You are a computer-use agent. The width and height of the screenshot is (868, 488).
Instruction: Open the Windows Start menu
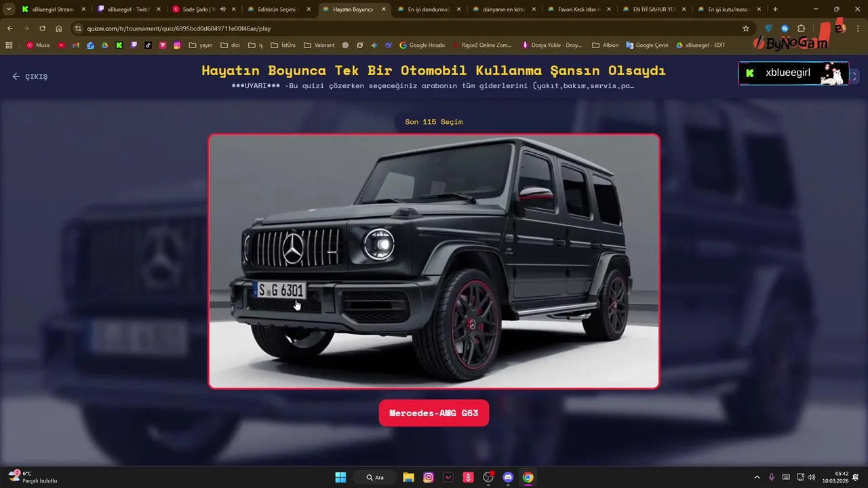(x=340, y=477)
